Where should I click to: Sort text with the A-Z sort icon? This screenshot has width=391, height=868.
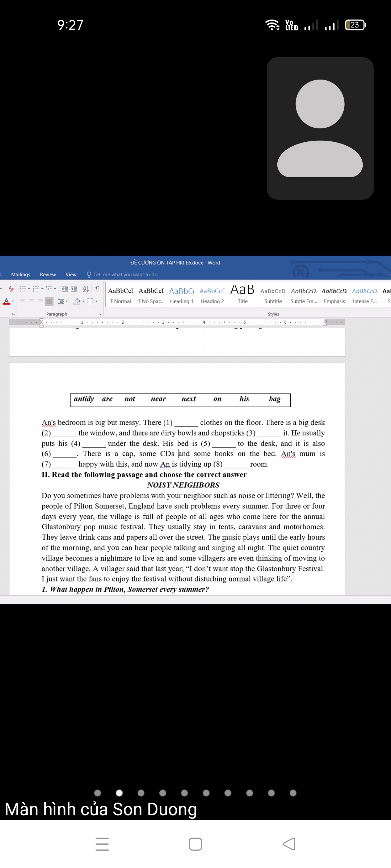pyautogui.click(x=86, y=289)
